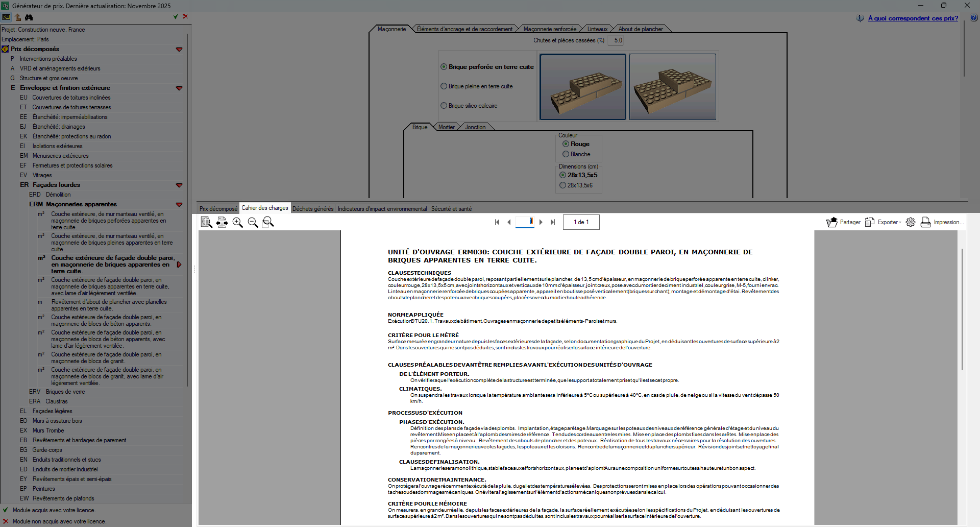Choose Rouge colour
The width and height of the screenshot is (980, 527).
pos(566,144)
